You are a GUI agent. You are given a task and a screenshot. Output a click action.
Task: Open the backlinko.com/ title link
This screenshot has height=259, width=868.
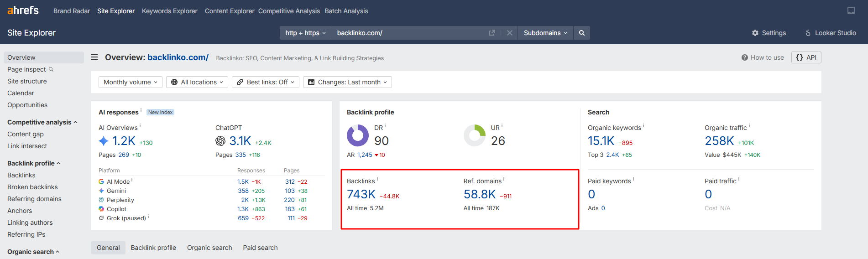click(178, 57)
